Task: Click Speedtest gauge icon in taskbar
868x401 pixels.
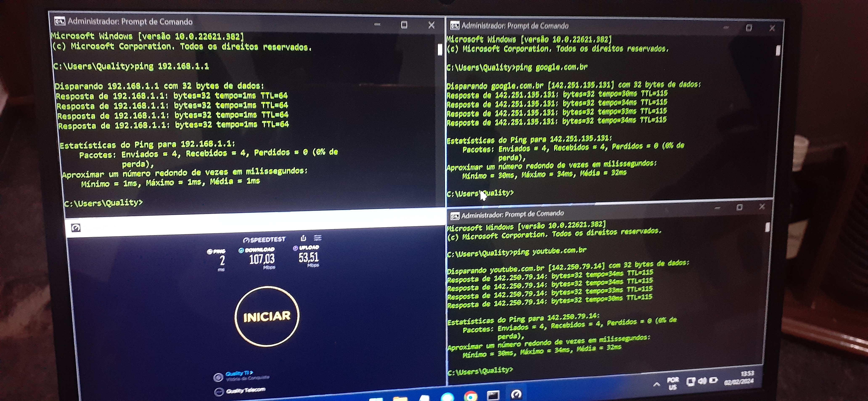Action: [516, 394]
